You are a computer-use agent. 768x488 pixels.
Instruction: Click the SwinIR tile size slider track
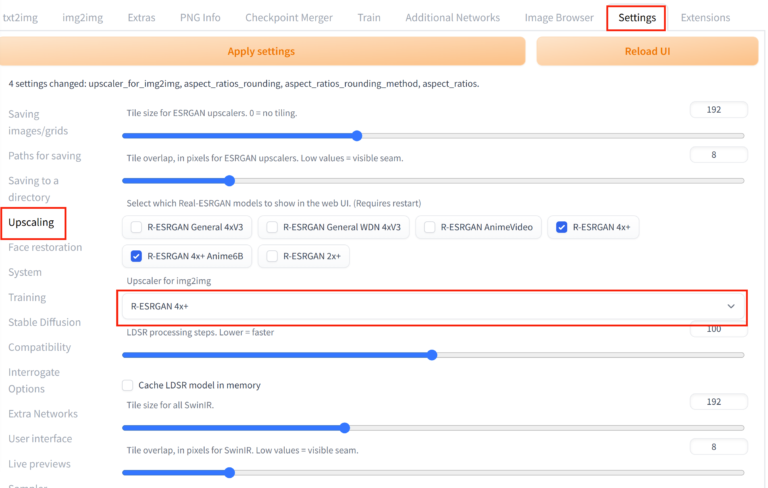coord(433,428)
